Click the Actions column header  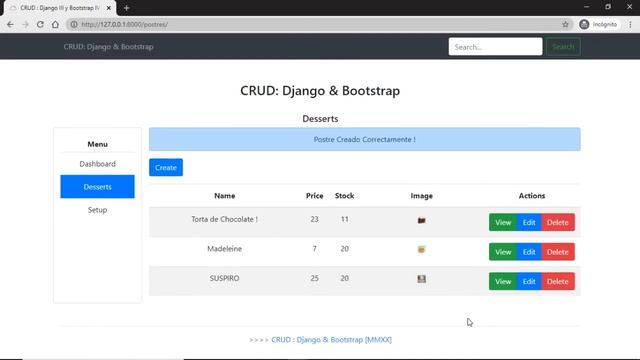point(532,196)
